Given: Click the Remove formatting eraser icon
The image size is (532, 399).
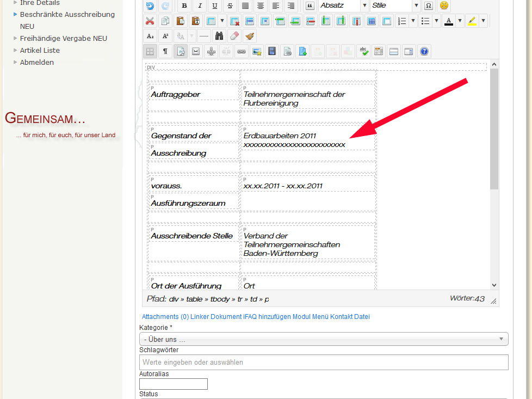Looking at the screenshot, I should point(234,36).
